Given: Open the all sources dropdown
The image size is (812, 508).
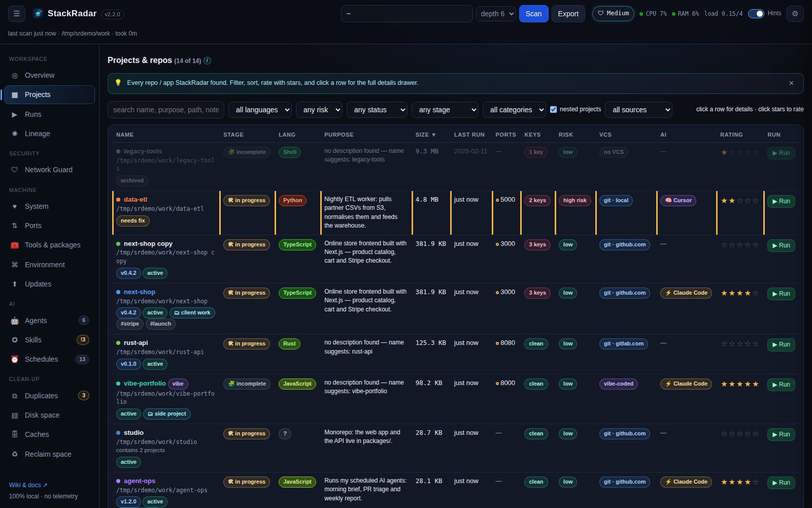Looking at the screenshot, I should (x=639, y=110).
